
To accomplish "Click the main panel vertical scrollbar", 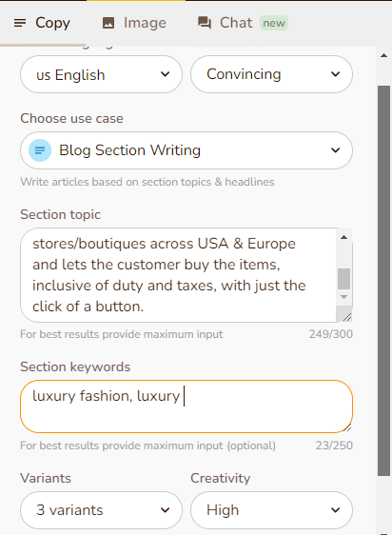I will [383, 280].
